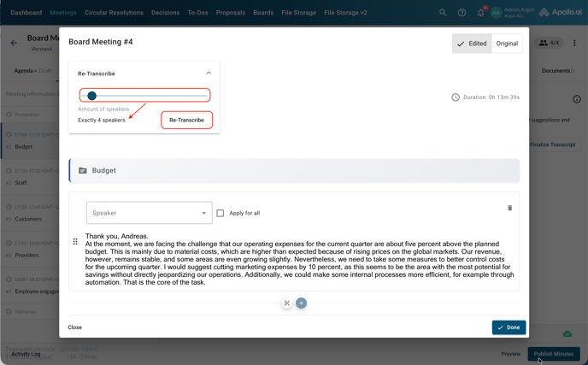This screenshot has width=588, height=365.
Task: Click the transcript text paragraph
Action: (x=299, y=260)
